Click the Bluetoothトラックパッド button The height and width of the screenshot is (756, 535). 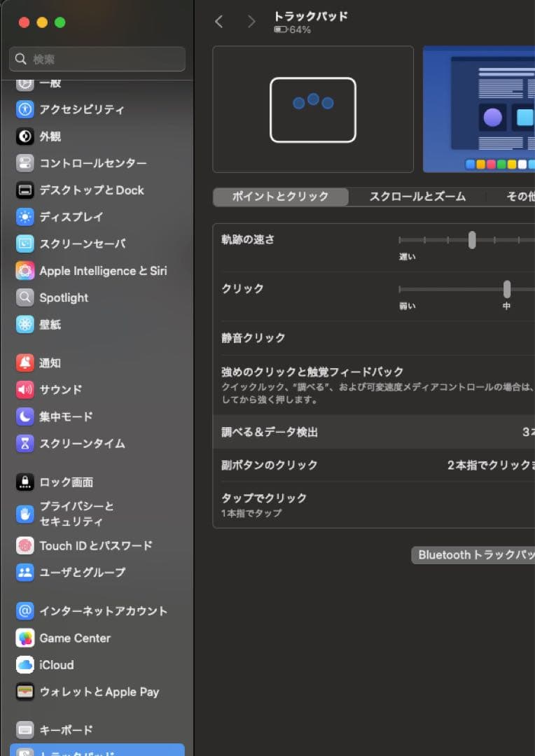pyautogui.click(x=473, y=555)
